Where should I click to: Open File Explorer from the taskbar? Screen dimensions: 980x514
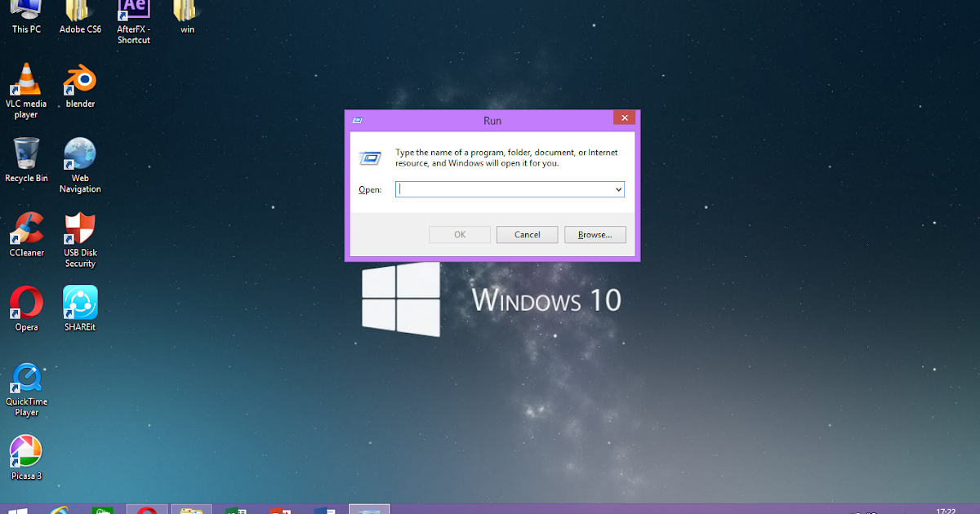click(191, 510)
